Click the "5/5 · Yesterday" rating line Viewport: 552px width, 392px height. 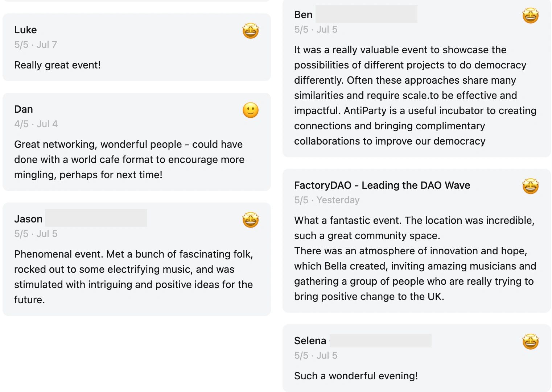[x=327, y=200]
